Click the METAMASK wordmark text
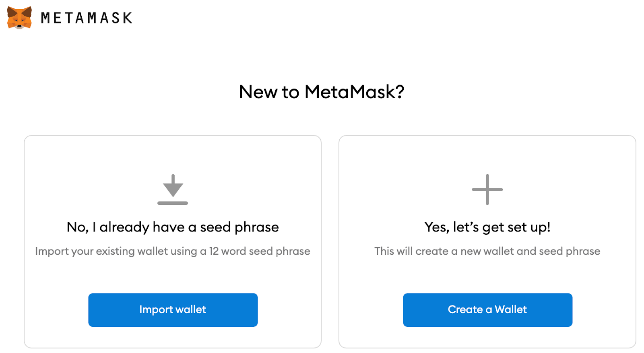 (87, 18)
